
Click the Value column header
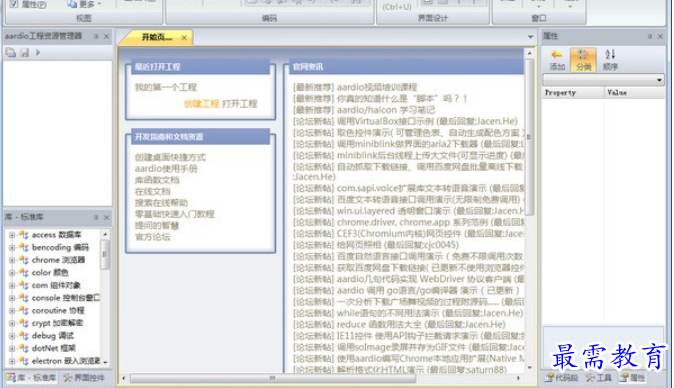(634, 93)
